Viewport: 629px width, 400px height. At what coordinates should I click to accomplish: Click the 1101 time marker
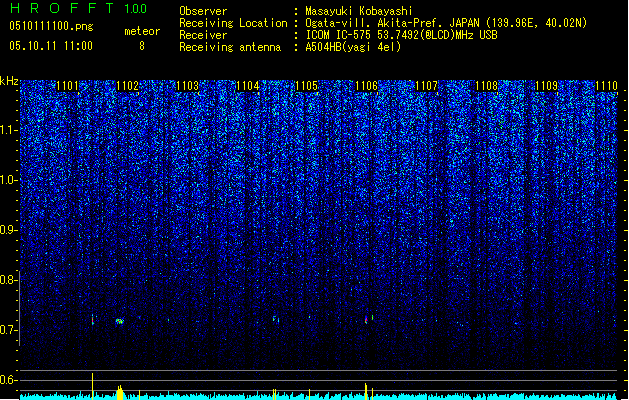67,86
